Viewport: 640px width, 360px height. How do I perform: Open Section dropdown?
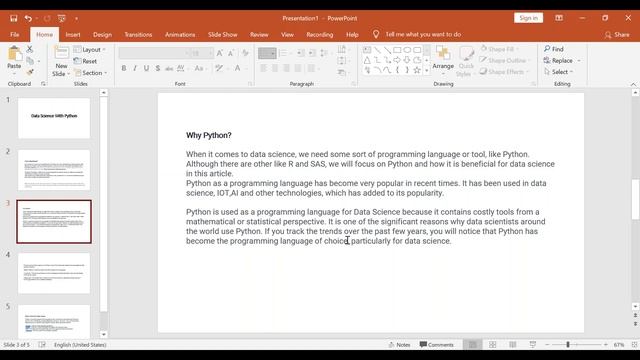pyautogui.click(x=90, y=73)
